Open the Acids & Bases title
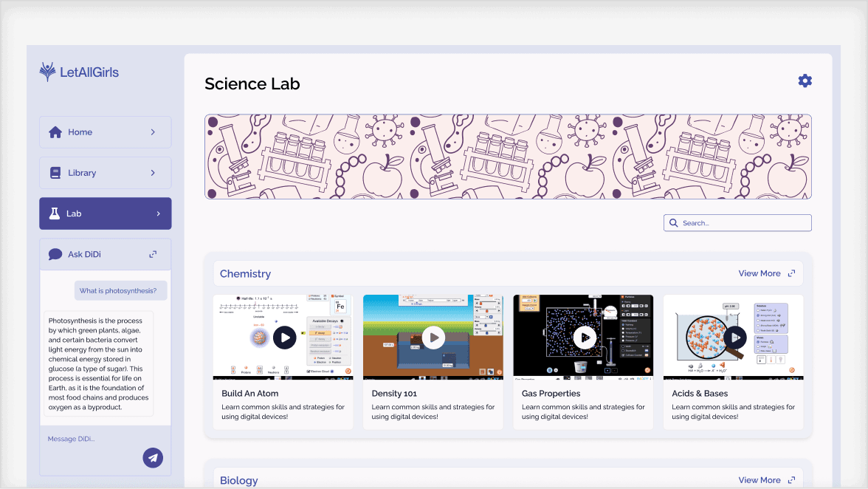Viewport: 868px width, 489px height. click(x=700, y=393)
